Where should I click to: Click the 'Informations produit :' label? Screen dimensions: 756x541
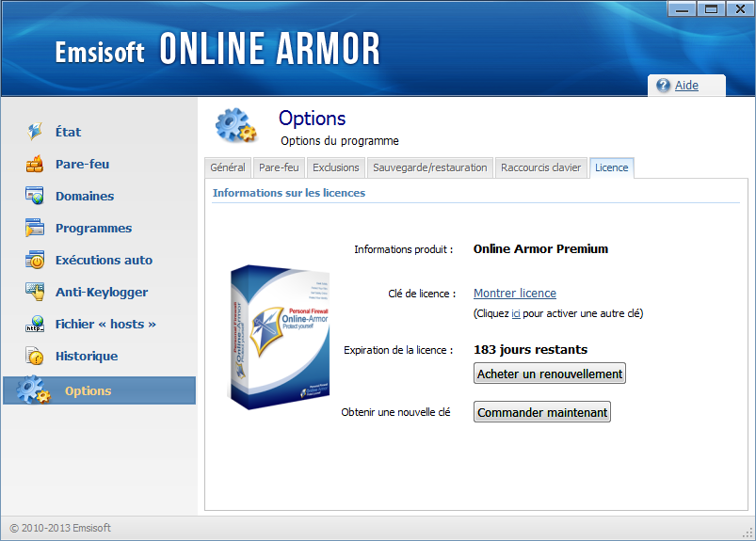pos(404,249)
